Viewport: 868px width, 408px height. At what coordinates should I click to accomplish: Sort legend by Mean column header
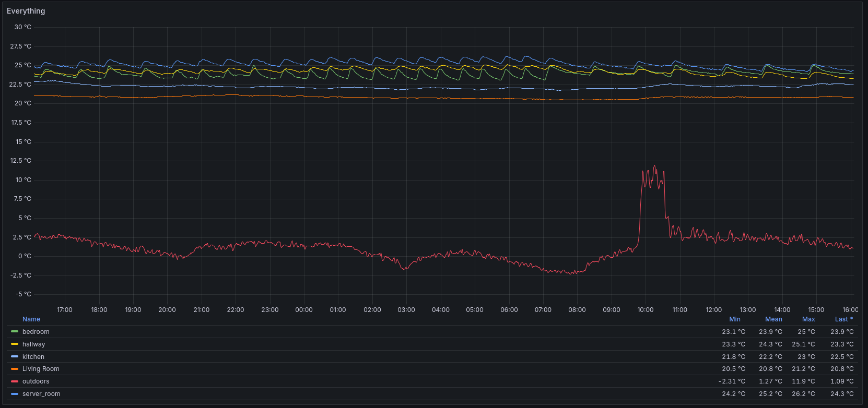coord(773,319)
